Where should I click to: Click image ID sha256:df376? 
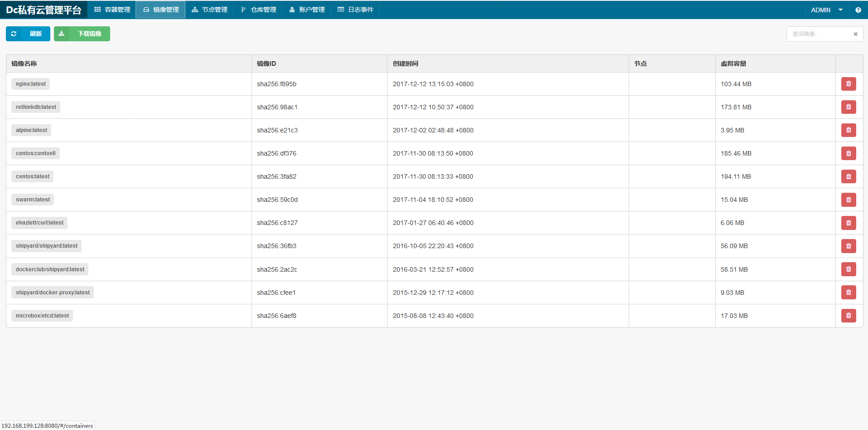pos(276,153)
